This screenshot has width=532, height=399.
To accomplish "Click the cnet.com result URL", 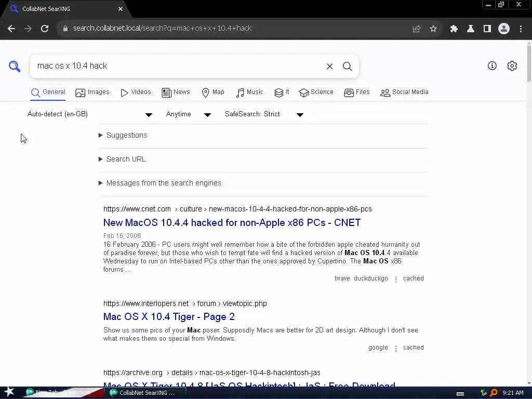I will [x=237, y=209].
